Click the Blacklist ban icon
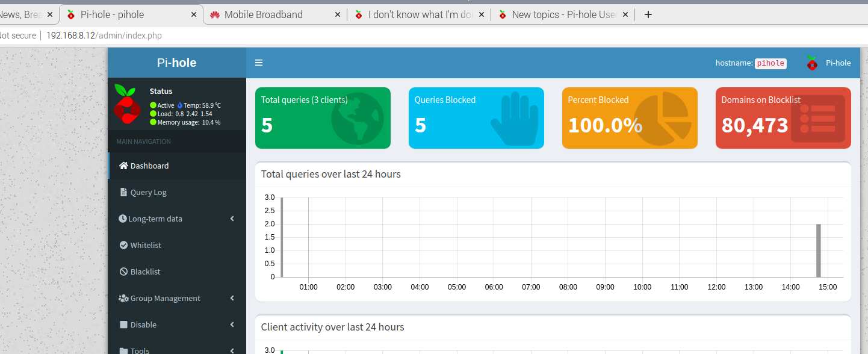Viewport: 868px width, 354px height. pyautogui.click(x=123, y=272)
